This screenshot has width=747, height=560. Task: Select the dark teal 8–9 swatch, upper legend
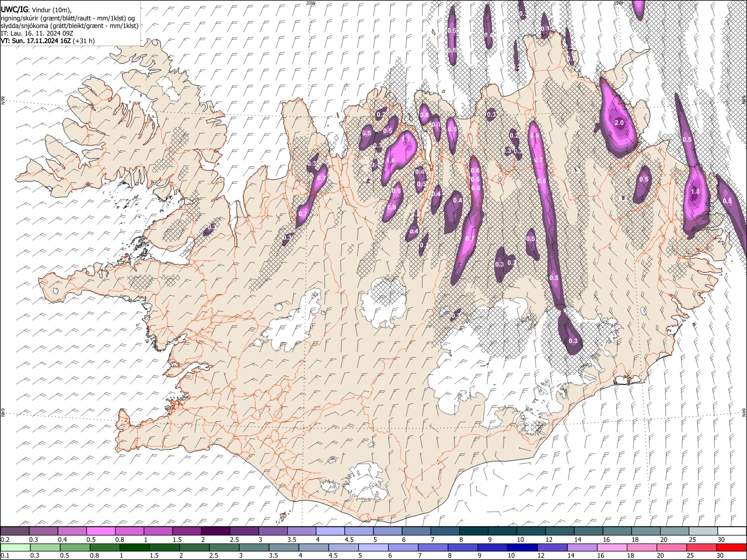tap(473, 531)
